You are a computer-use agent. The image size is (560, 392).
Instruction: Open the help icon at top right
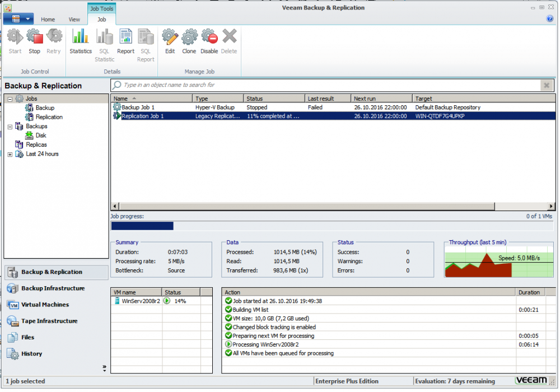(549, 19)
